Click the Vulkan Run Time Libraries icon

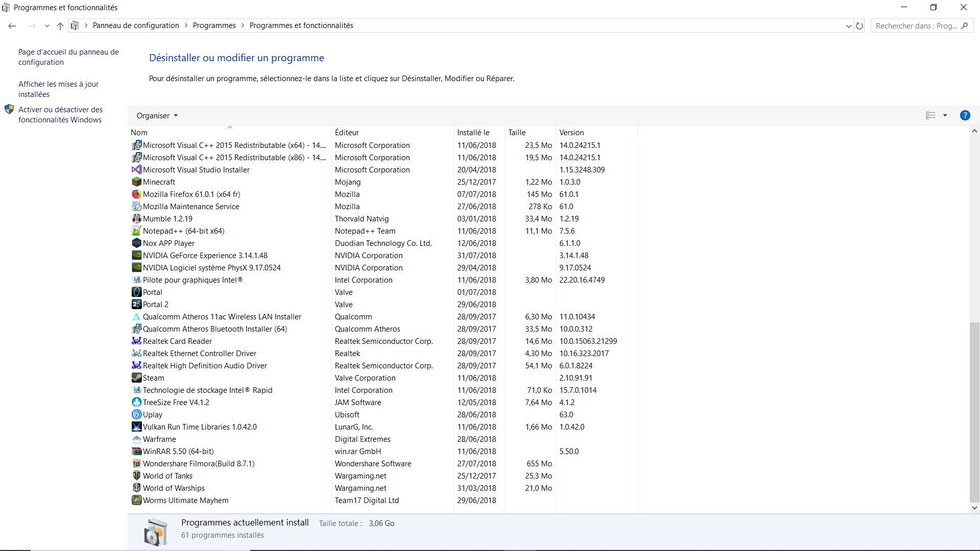pyautogui.click(x=136, y=427)
